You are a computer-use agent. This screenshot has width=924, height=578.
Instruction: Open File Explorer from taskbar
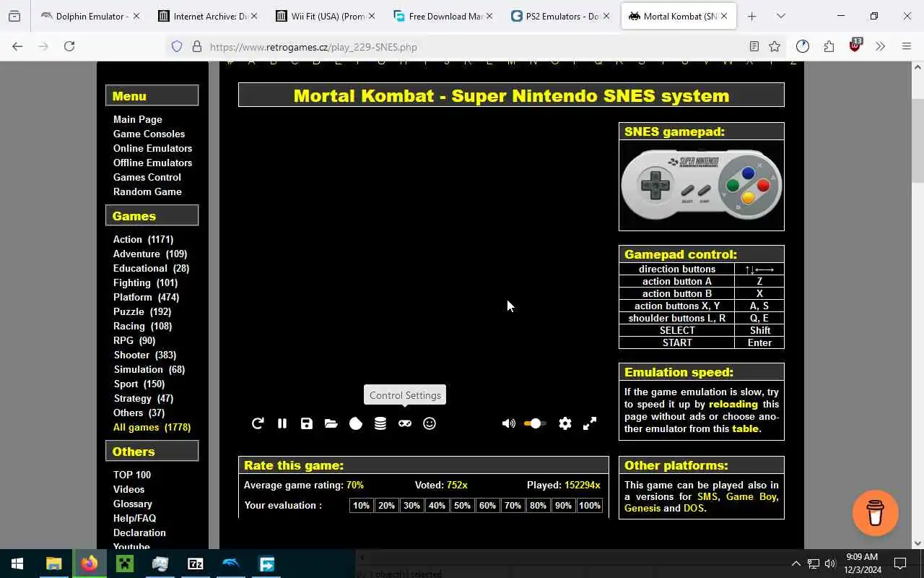tap(54, 564)
